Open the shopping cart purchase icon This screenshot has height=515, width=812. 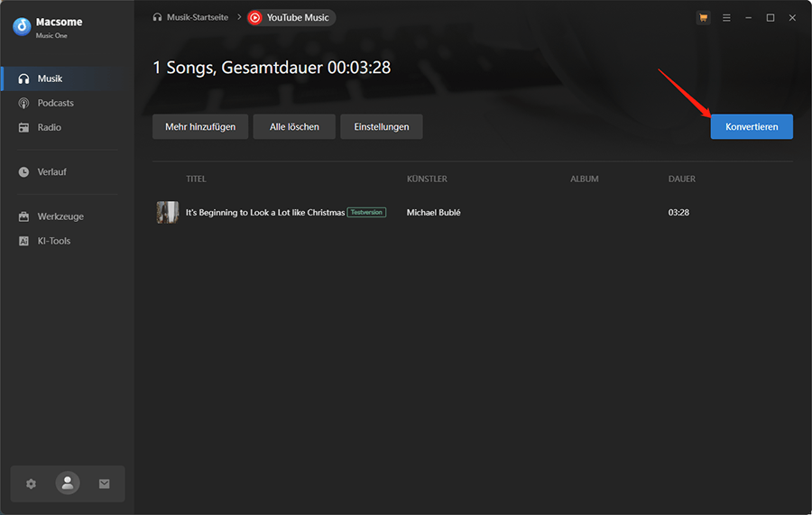pos(703,18)
